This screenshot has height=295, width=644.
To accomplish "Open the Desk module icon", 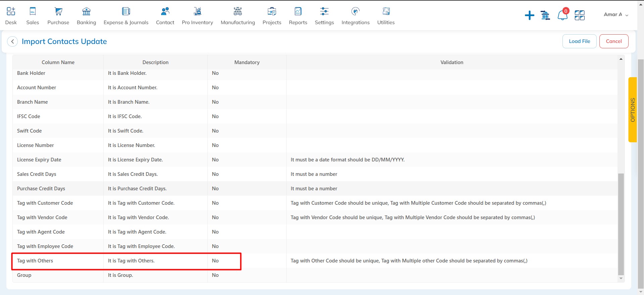I will point(11,12).
